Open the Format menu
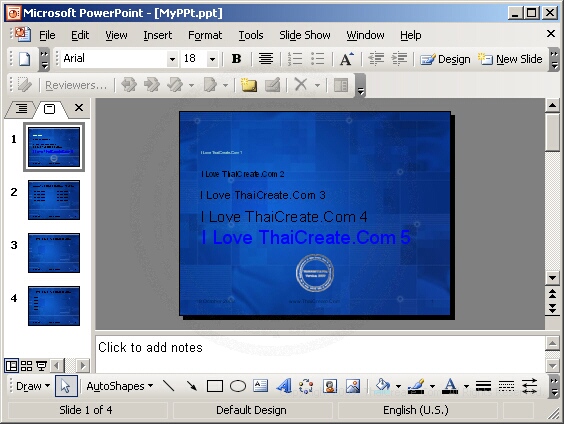Image resolution: width=564 pixels, height=424 pixels. tap(205, 35)
